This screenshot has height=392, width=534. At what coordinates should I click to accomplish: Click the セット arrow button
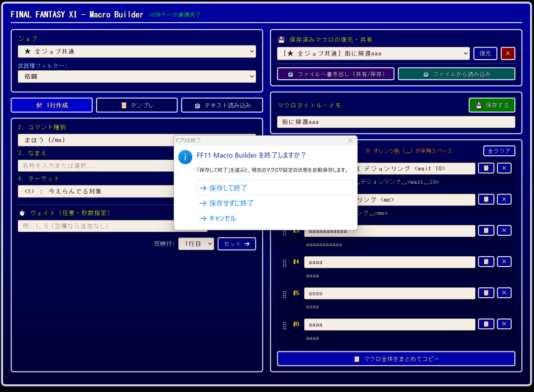[237, 244]
